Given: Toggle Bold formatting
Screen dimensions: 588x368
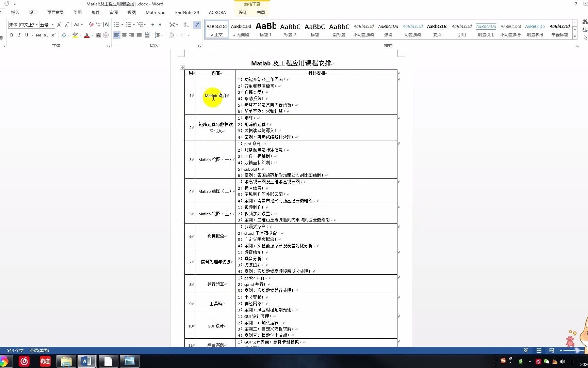Looking at the screenshot, I should (12, 35).
